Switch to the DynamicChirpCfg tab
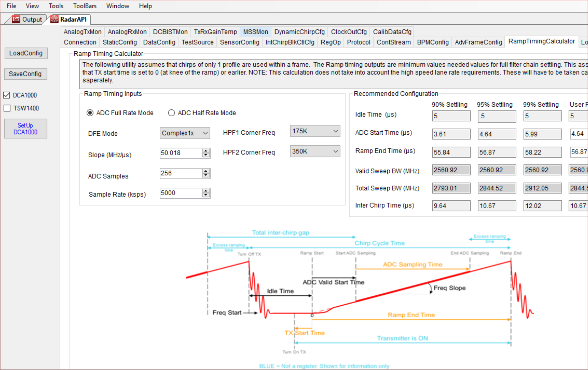Screen dimensions: 588x370 pyautogui.click(x=299, y=32)
